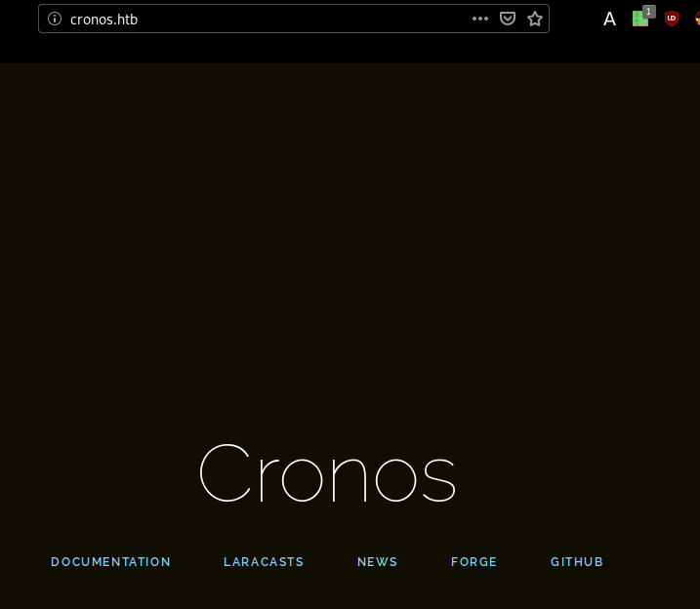Go to the LARACASTS link

(x=264, y=562)
